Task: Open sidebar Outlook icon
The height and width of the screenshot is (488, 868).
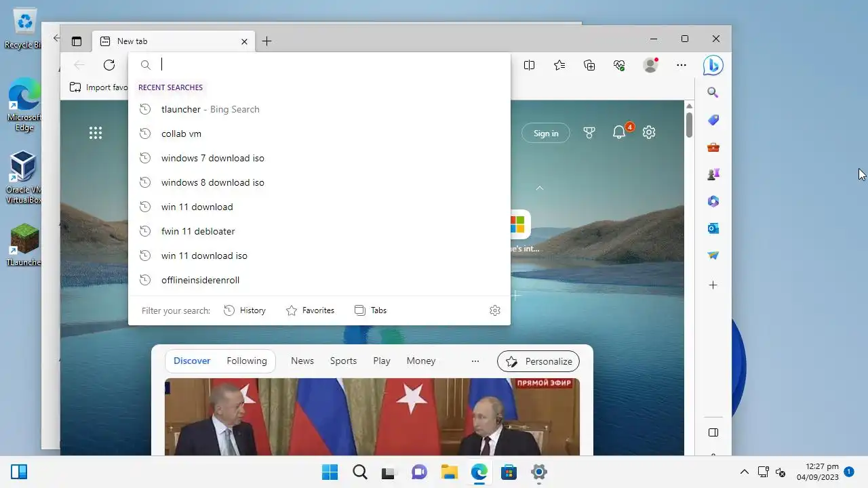Action: tap(713, 228)
